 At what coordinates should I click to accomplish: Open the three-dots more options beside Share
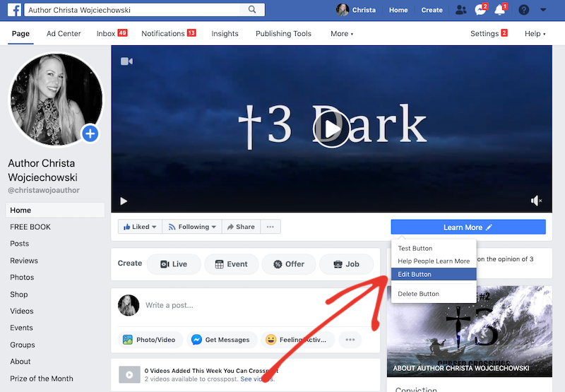tap(270, 227)
